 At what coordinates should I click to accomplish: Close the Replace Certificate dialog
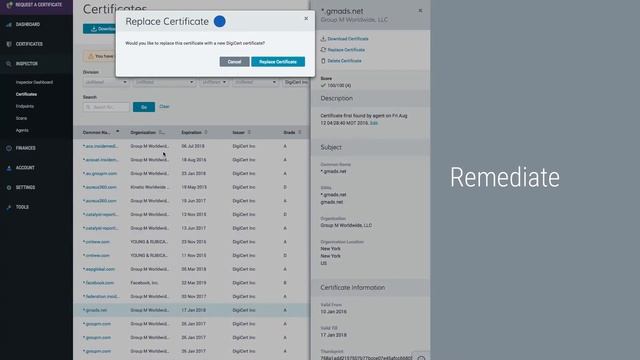click(306, 18)
